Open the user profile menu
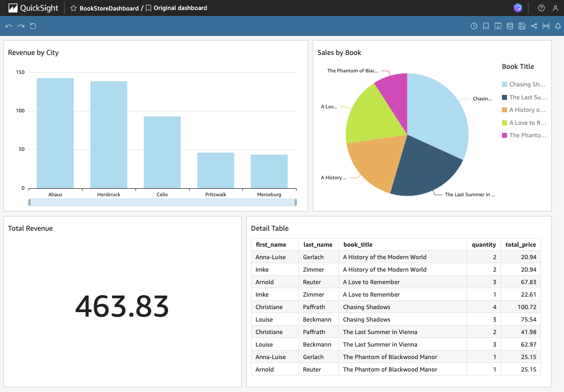564x392 pixels. [x=555, y=8]
